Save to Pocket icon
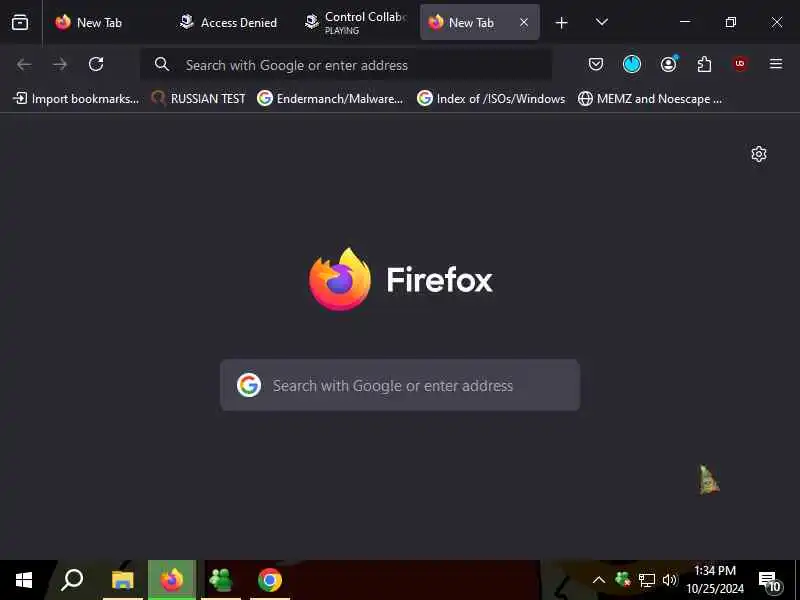The width and height of the screenshot is (800, 600). click(x=596, y=64)
